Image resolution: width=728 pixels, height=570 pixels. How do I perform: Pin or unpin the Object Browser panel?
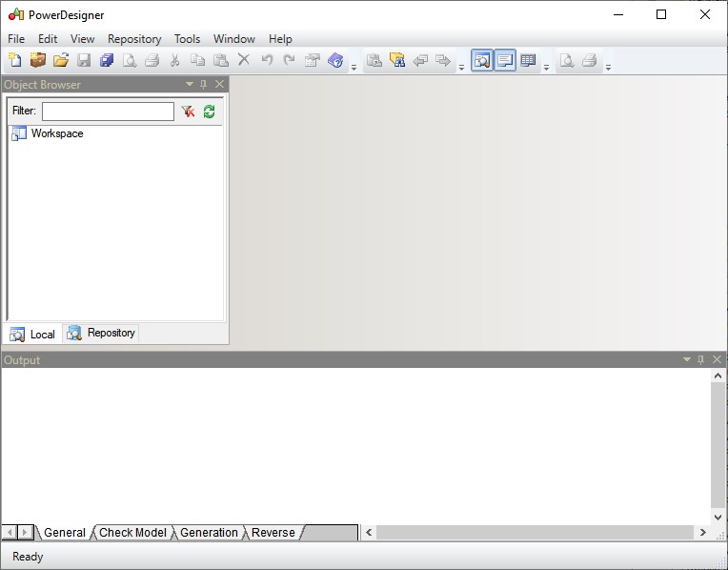[x=203, y=84]
